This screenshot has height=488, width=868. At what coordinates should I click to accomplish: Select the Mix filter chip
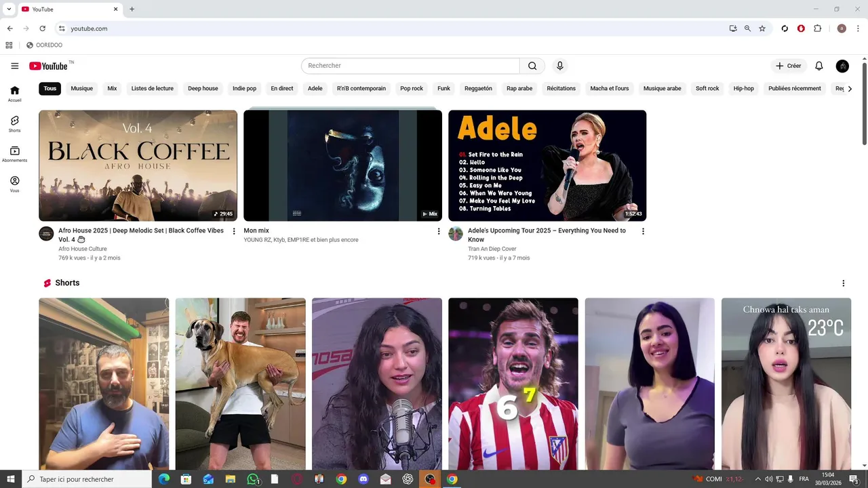coord(112,88)
